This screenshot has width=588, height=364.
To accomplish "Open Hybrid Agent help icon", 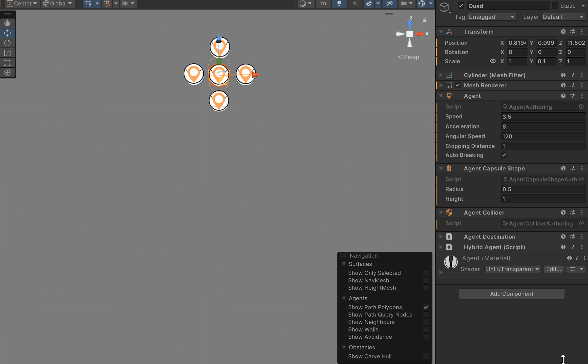I will point(563,247).
